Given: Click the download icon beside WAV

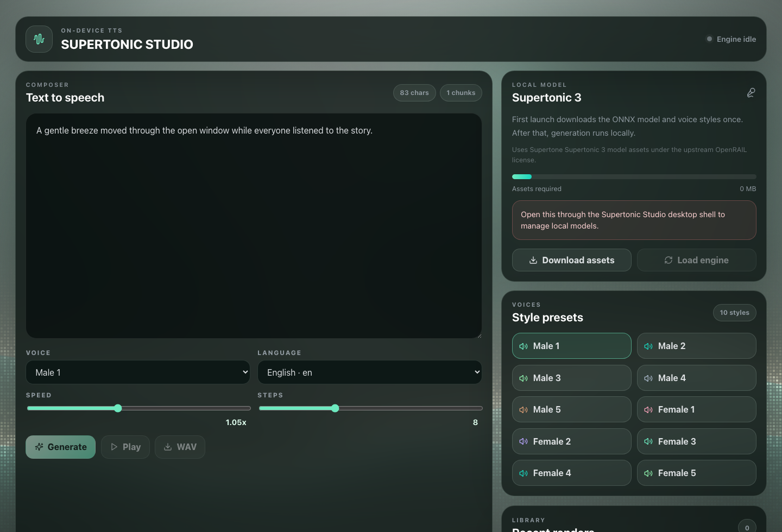Looking at the screenshot, I should (x=168, y=447).
